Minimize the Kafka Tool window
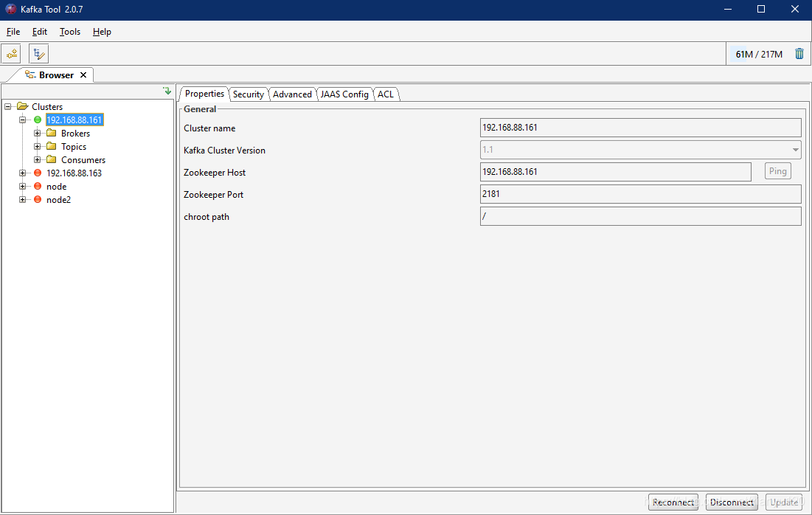This screenshot has height=515, width=812. (x=728, y=10)
